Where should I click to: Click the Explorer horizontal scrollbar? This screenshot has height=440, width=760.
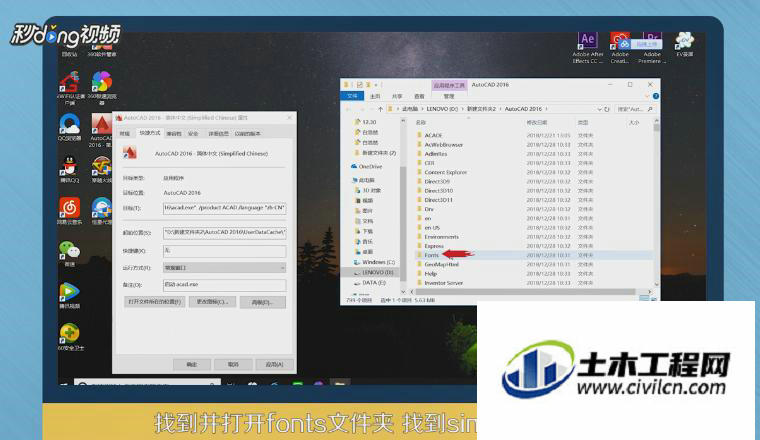(x=523, y=292)
